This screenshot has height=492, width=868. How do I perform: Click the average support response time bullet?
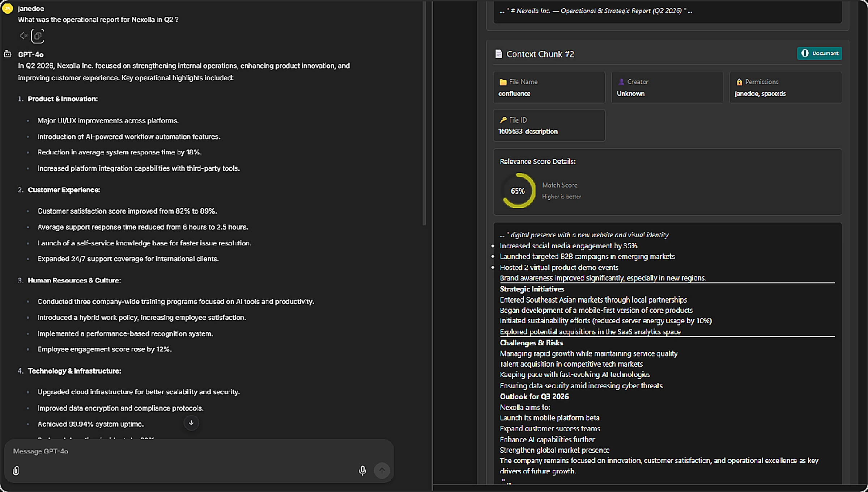143,227
